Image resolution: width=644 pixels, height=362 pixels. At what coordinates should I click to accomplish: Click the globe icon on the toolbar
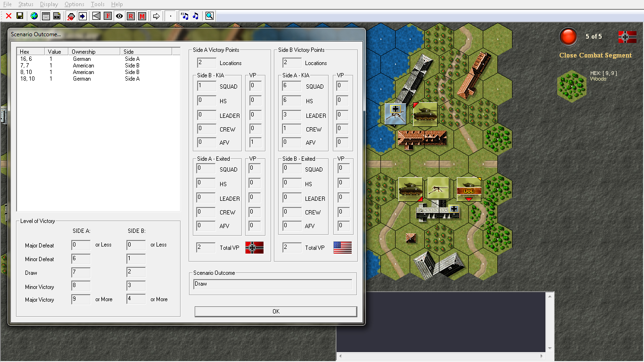(x=33, y=16)
